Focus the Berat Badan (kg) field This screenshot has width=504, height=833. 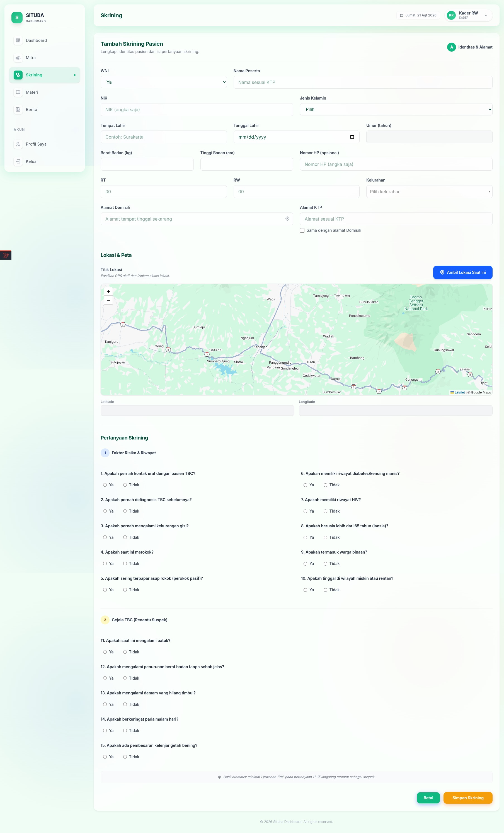pyautogui.click(x=147, y=164)
